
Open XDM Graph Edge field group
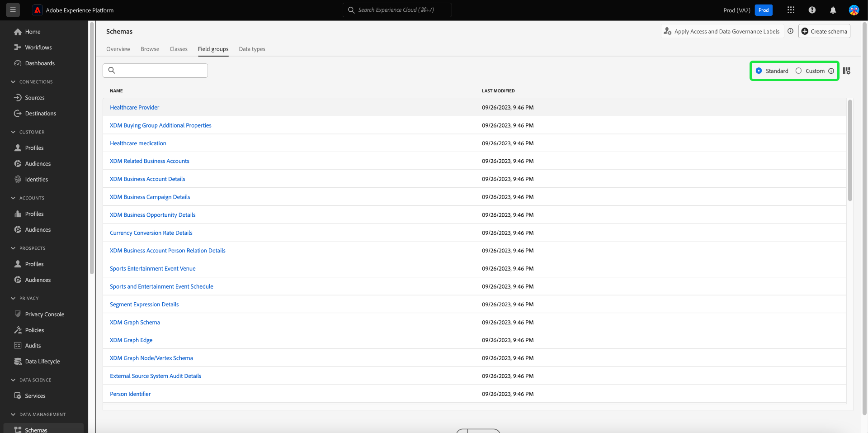(x=131, y=340)
